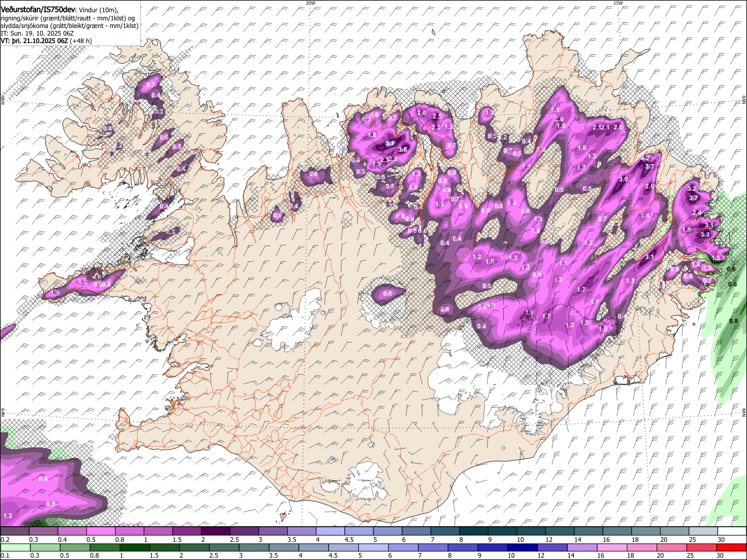Click the 2.5 value label on the map
The width and height of the screenshot is (747, 560).
(437, 116)
